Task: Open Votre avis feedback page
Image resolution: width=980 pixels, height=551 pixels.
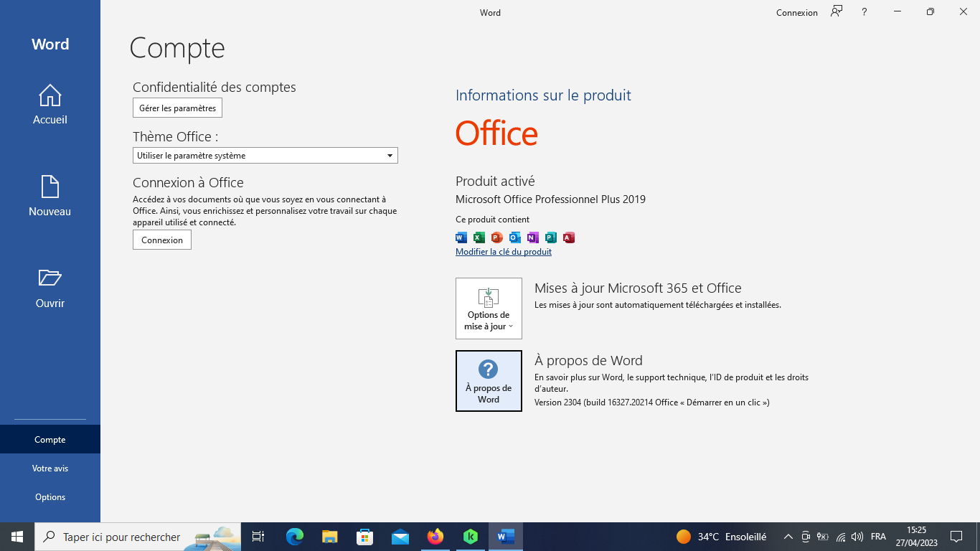Action: click(x=50, y=468)
